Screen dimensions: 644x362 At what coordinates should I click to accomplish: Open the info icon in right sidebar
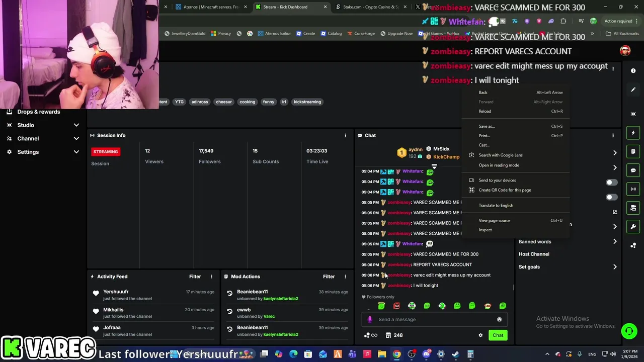pyautogui.click(x=633, y=71)
